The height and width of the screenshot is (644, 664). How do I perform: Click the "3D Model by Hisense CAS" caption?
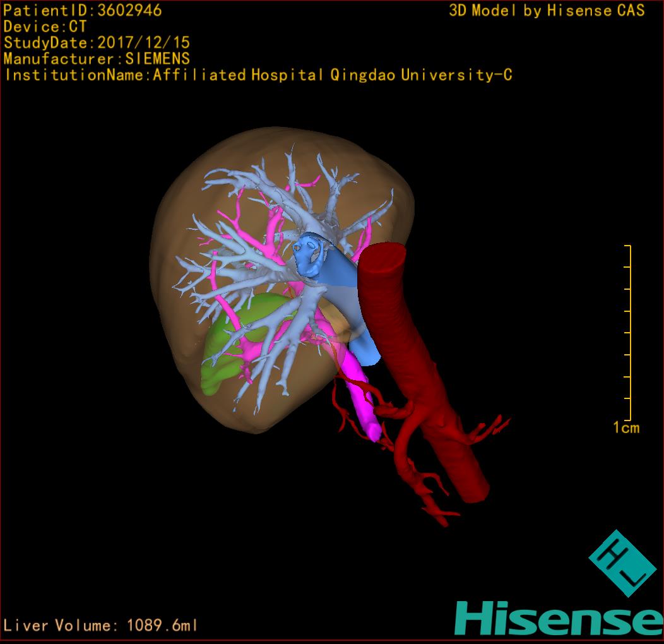click(547, 11)
